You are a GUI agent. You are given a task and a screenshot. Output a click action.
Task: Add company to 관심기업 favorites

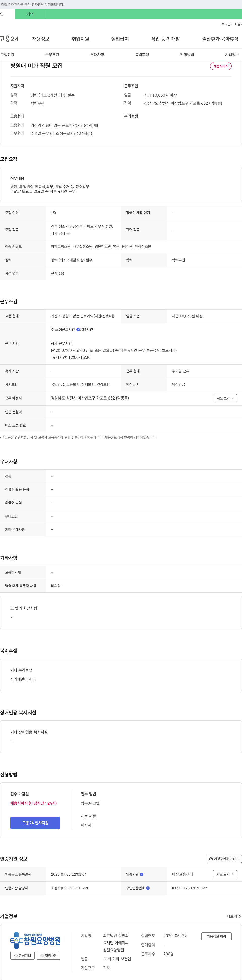pyautogui.click(x=22, y=955)
